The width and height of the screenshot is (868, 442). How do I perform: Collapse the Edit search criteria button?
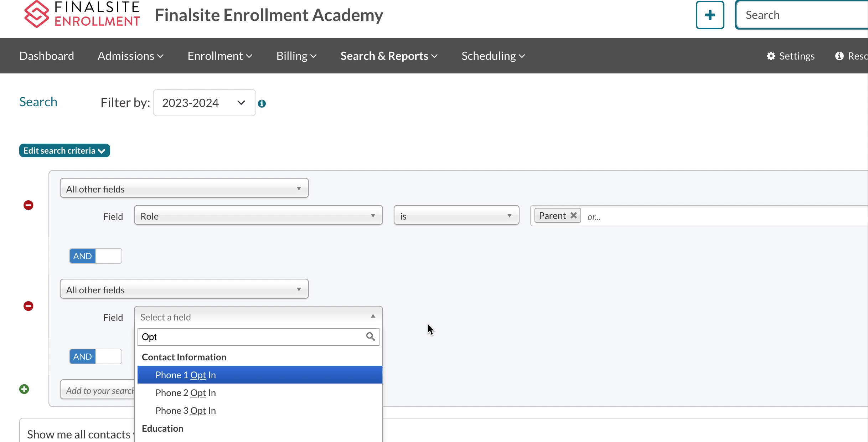coord(64,150)
